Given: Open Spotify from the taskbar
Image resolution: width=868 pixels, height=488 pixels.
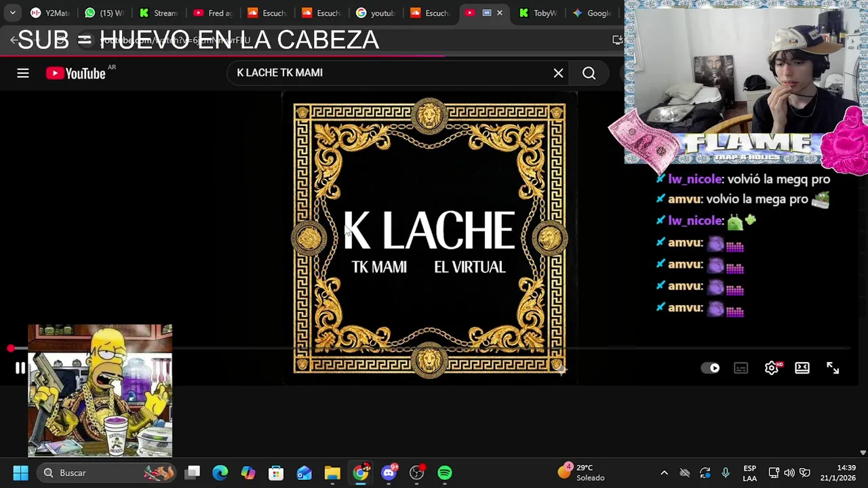Looking at the screenshot, I should point(445,472).
